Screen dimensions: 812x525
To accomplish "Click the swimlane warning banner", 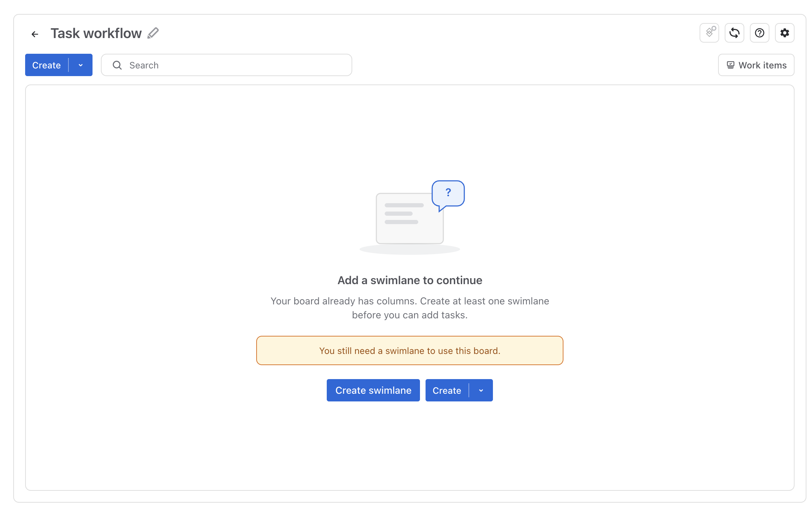I will [x=409, y=350].
